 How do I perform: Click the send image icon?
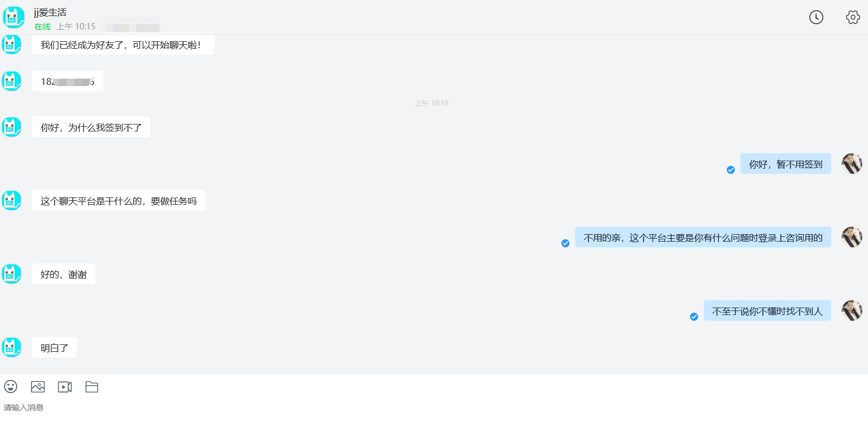point(38,387)
